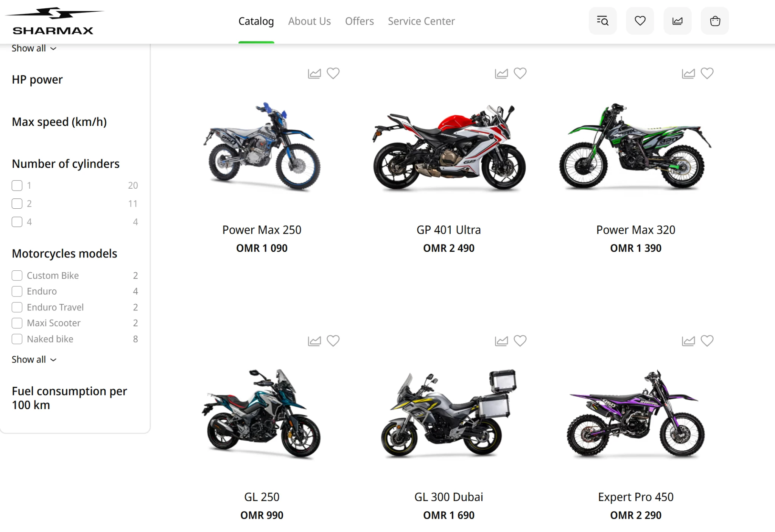
Task: Go to the Service Center page
Action: click(x=421, y=21)
